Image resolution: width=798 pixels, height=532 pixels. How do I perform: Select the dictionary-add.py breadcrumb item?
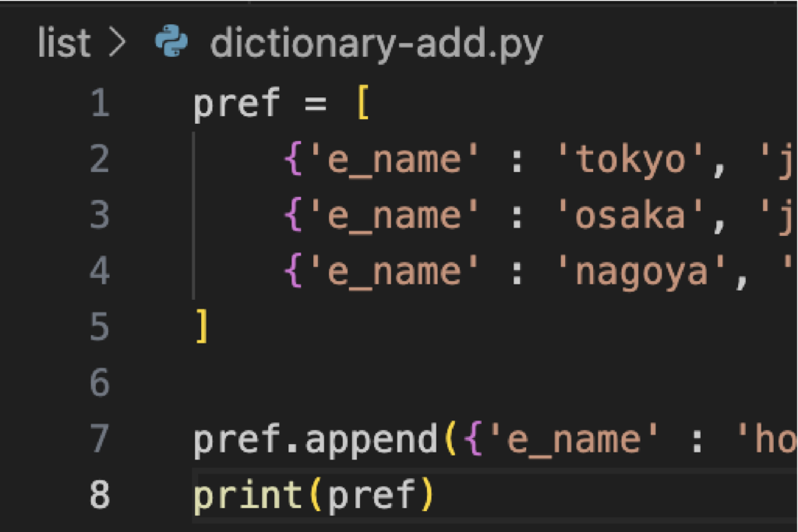tap(376, 44)
